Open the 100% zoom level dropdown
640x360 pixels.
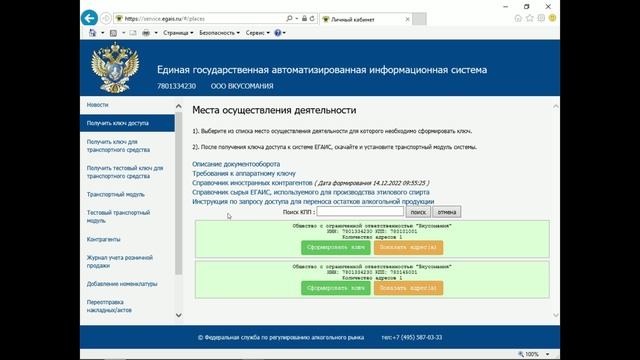click(x=547, y=354)
